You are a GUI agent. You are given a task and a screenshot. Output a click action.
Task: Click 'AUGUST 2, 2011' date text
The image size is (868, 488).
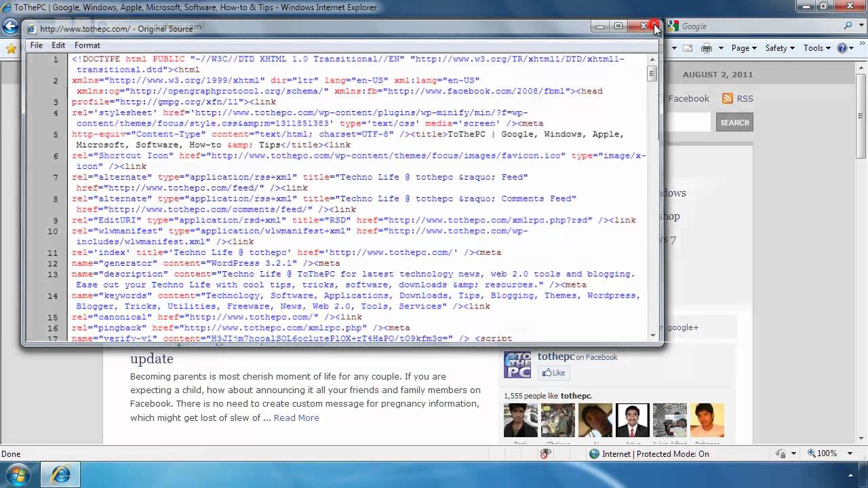pyautogui.click(x=718, y=75)
